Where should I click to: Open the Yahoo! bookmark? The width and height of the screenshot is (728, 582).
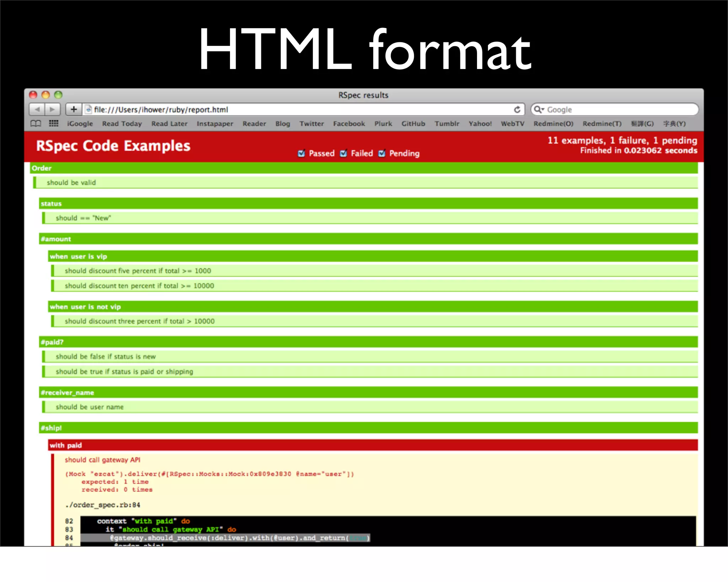(x=480, y=124)
